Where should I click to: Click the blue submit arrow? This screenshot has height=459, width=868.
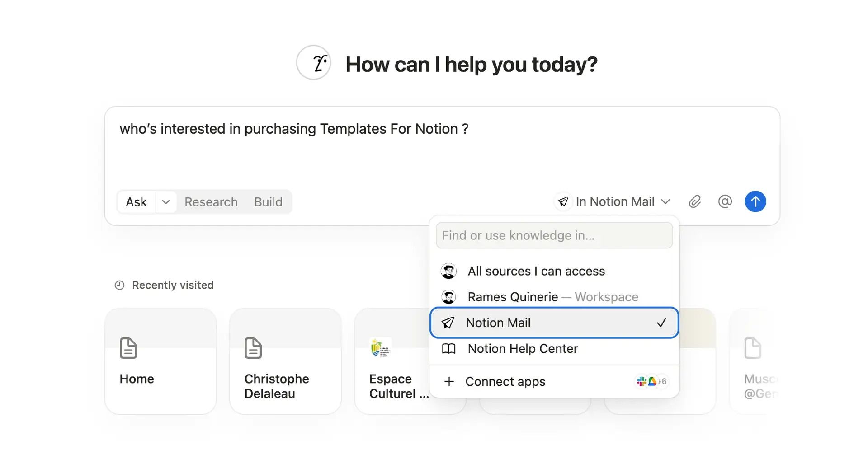[x=755, y=201]
